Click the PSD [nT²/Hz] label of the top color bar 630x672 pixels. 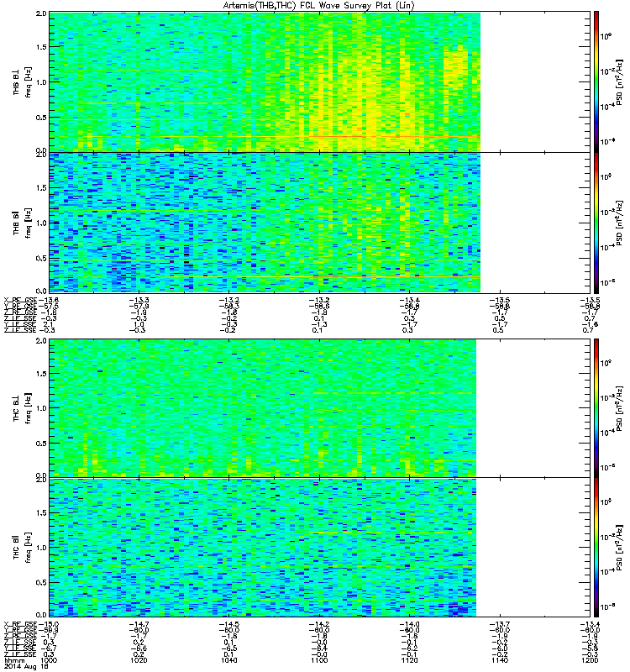coord(619,81)
